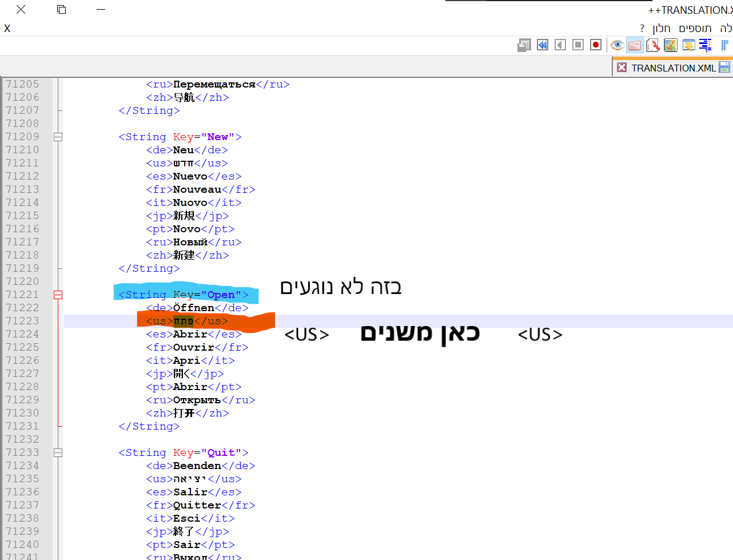Toggle Folder as Workspace panel button
This screenshot has width=733, height=560.
click(635, 45)
